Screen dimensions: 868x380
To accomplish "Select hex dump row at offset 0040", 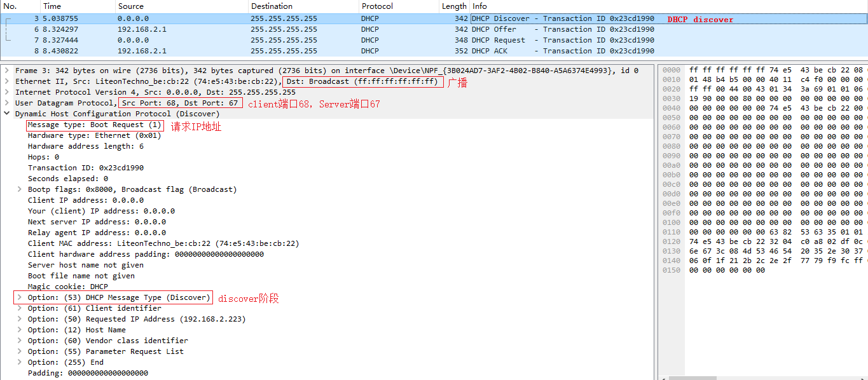I will click(x=763, y=108).
